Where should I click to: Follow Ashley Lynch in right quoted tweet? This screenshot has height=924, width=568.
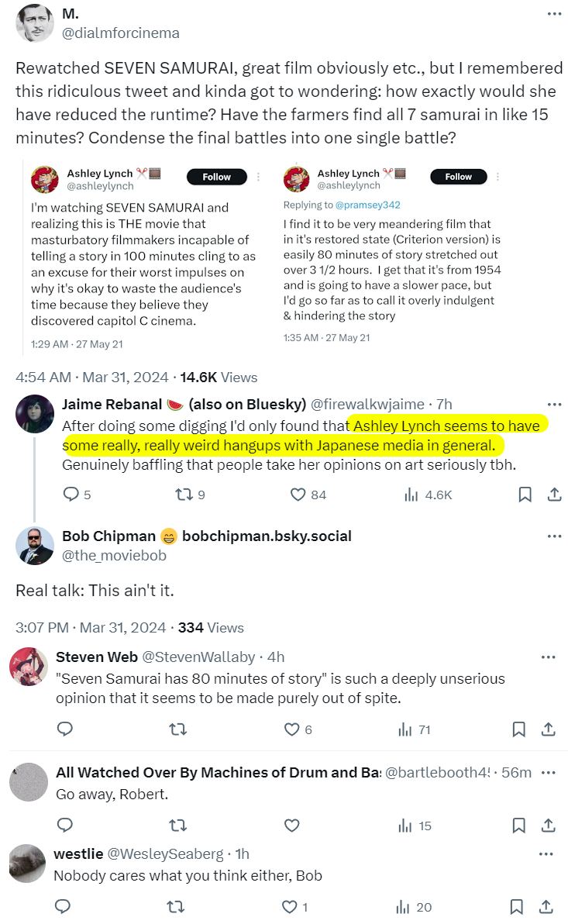(458, 177)
